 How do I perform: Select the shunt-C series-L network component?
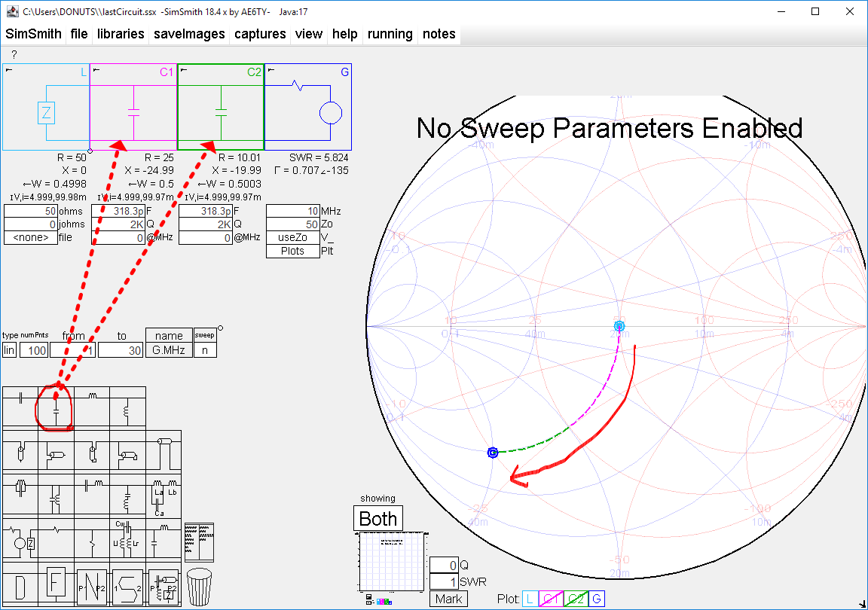(164, 538)
